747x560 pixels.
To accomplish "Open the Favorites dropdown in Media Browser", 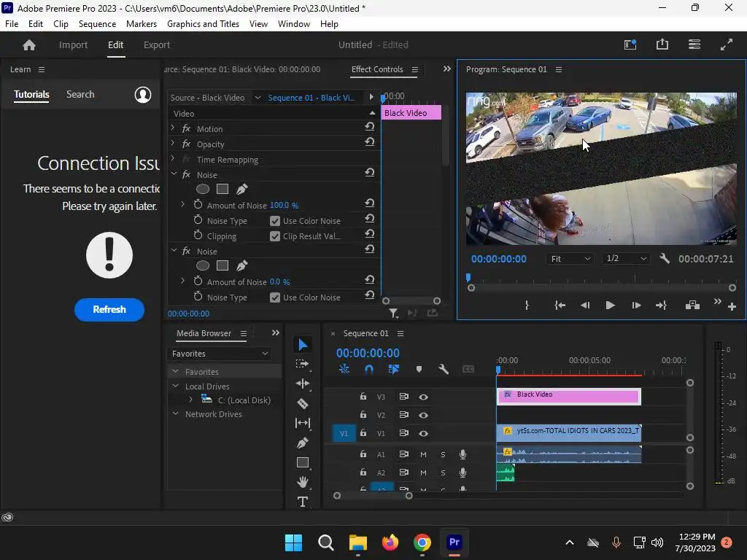I will click(x=220, y=354).
